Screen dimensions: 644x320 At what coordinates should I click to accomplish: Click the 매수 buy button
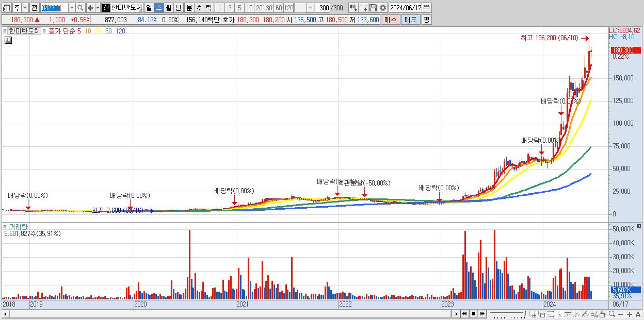390,20
